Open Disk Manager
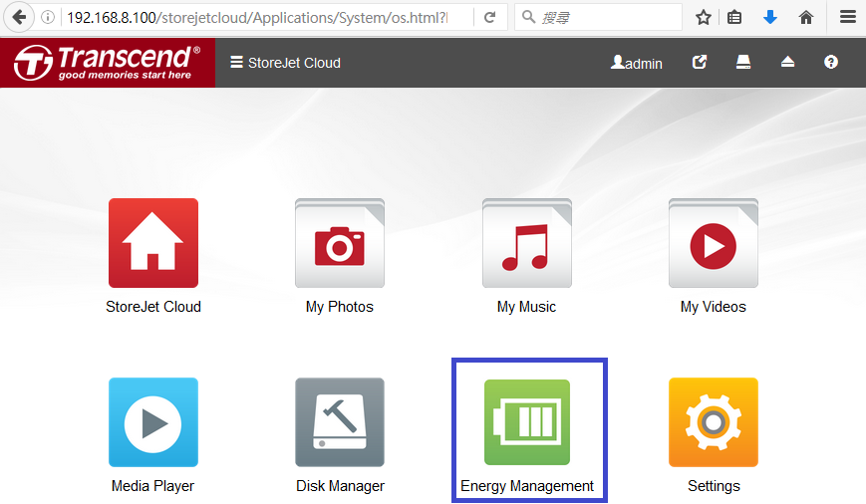This screenshot has width=866, height=504. (x=340, y=422)
